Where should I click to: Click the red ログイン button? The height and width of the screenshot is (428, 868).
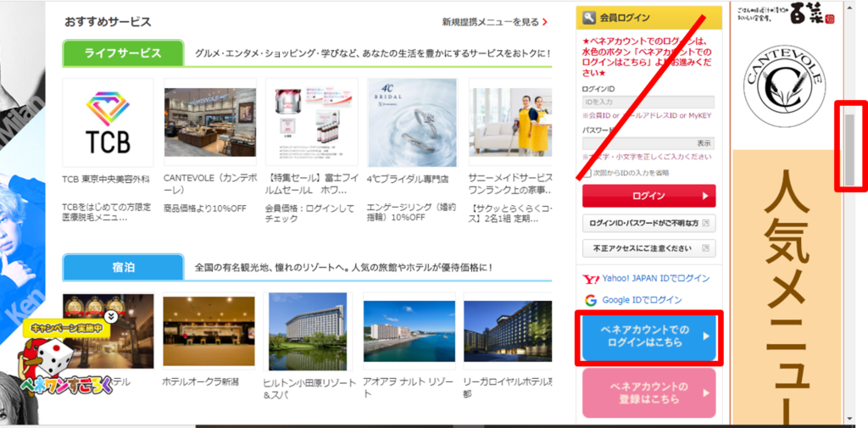point(648,196)
